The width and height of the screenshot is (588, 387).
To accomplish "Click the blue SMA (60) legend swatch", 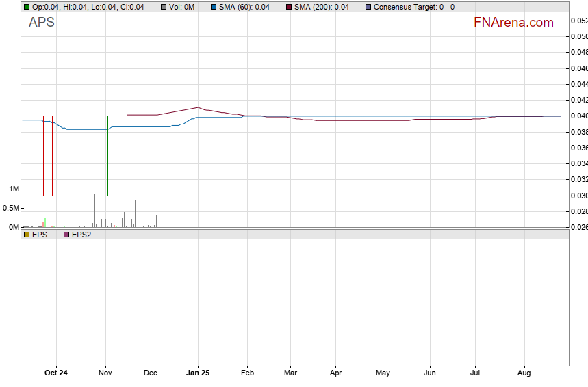I will 213,7.
